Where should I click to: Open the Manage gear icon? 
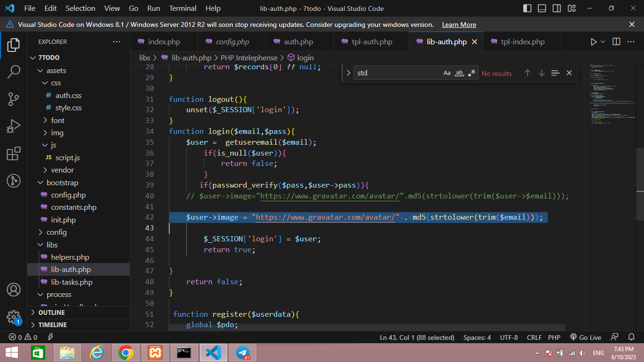13,317
